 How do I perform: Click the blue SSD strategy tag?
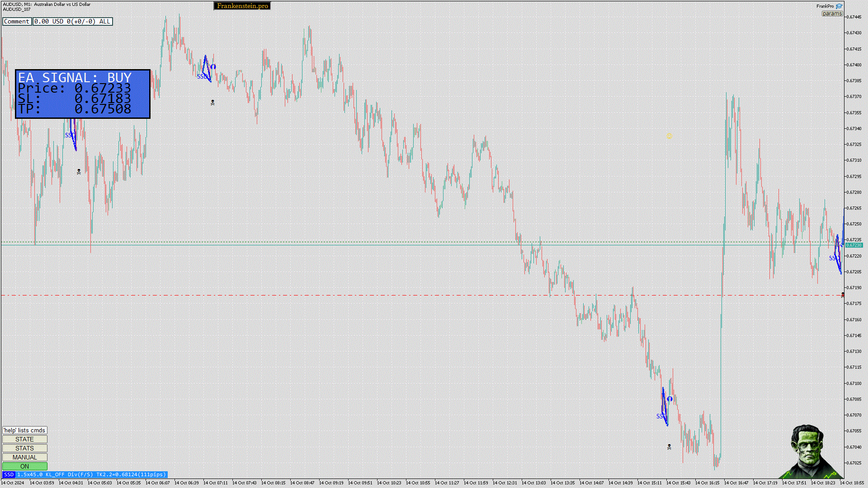tap(9, 474)
